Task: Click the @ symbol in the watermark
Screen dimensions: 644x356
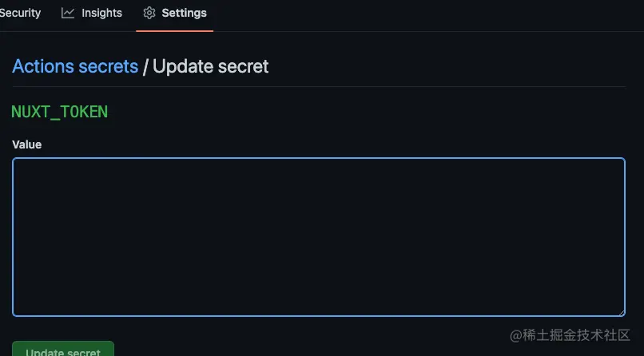Action: (516, 335)
